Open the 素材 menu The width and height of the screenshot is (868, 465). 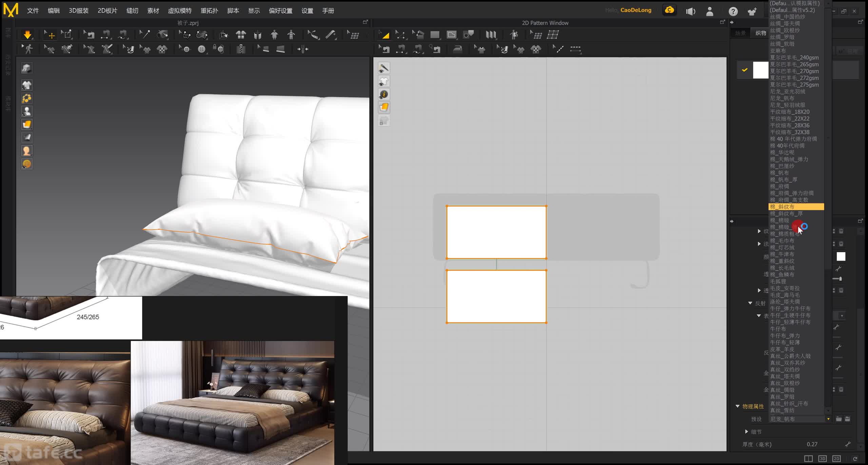click(153, 11)
